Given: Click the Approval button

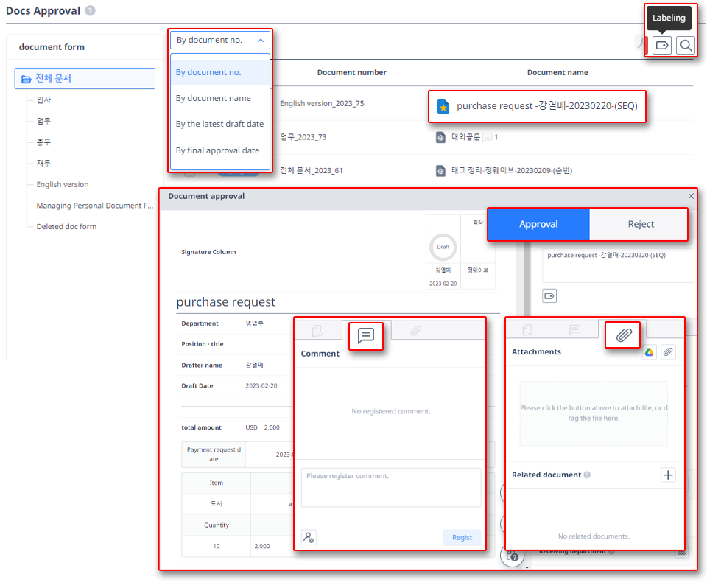Looking at the screenshot, I should 538,224.
